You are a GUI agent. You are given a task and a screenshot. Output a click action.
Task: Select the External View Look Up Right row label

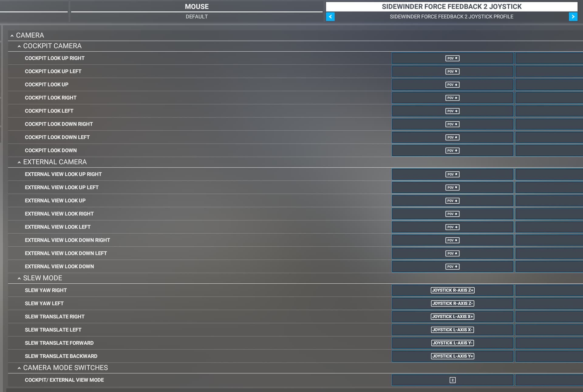pyautogui.click(x=63, y=174)
